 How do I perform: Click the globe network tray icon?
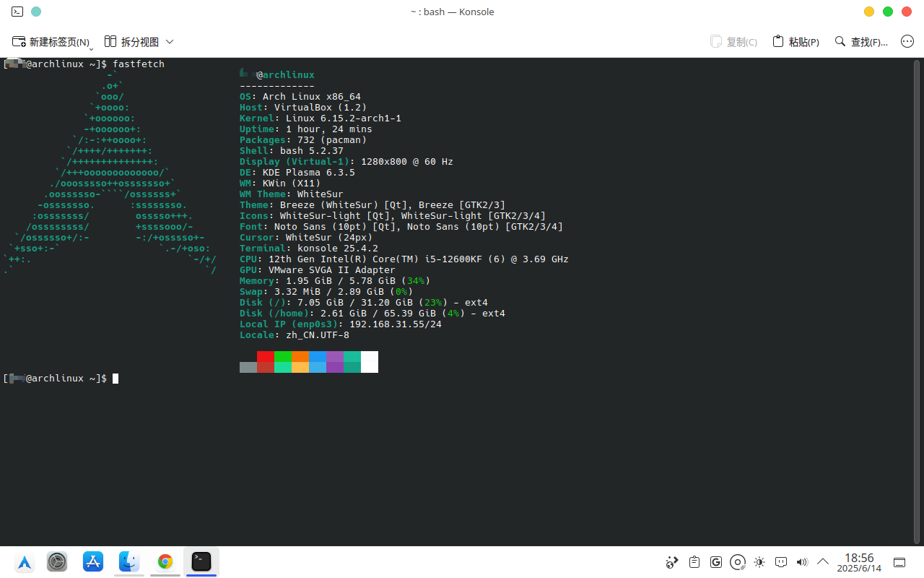[672, 562]
